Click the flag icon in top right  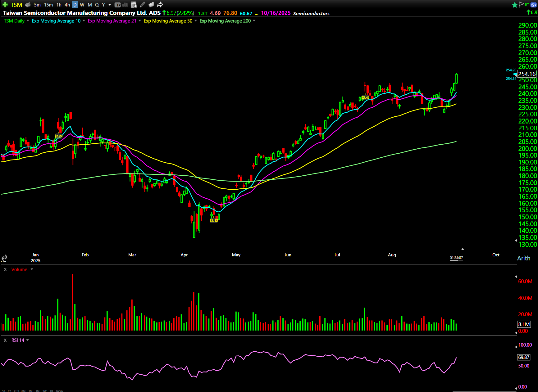click(522, 4)
